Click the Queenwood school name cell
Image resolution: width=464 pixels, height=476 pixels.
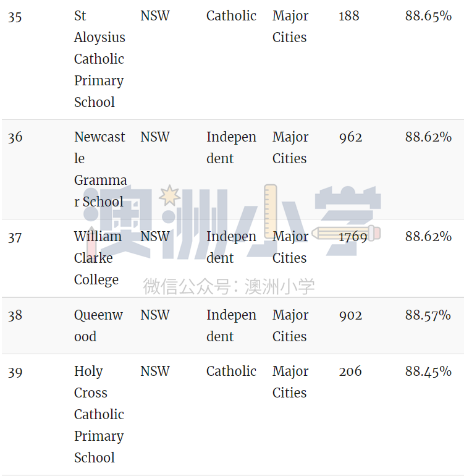(x=98, y=326)
